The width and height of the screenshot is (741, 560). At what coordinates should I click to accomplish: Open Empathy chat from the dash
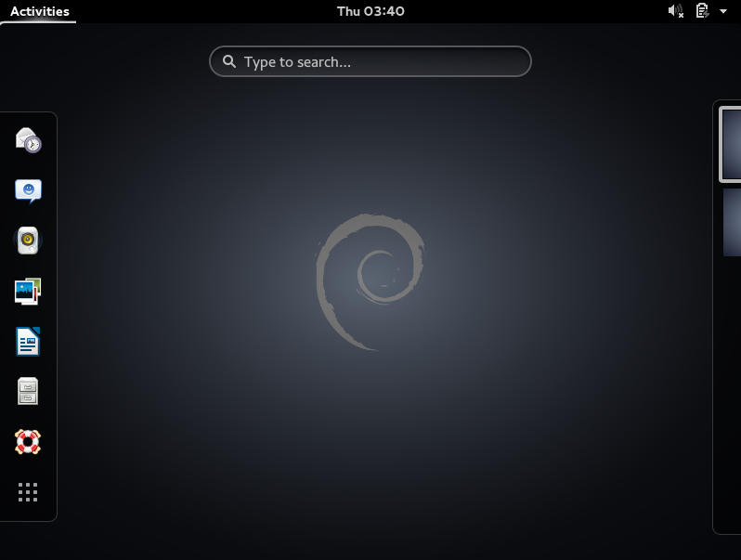[28, 190]
